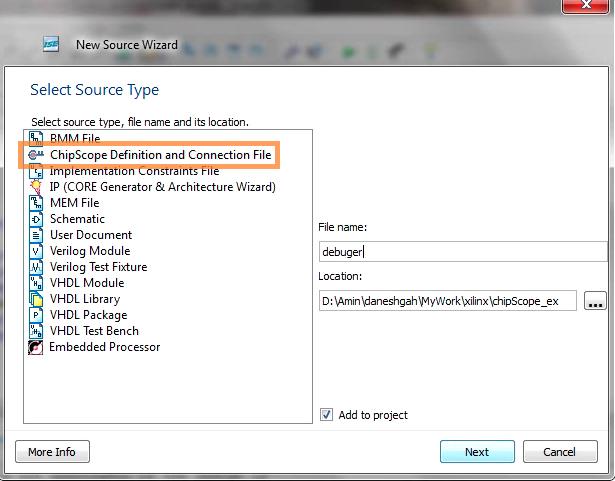Select the Implementation Constraints File icon

[x=36, y=171]
